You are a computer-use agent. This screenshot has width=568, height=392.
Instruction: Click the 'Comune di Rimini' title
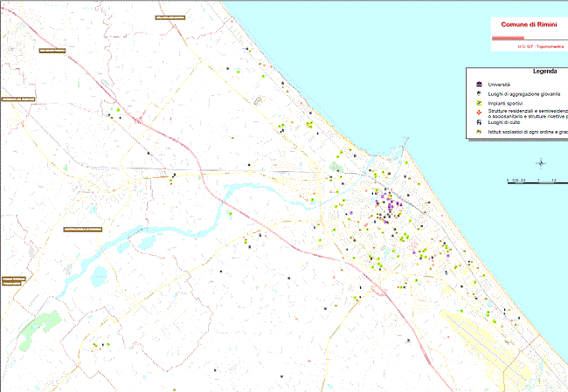coord(529,24)
